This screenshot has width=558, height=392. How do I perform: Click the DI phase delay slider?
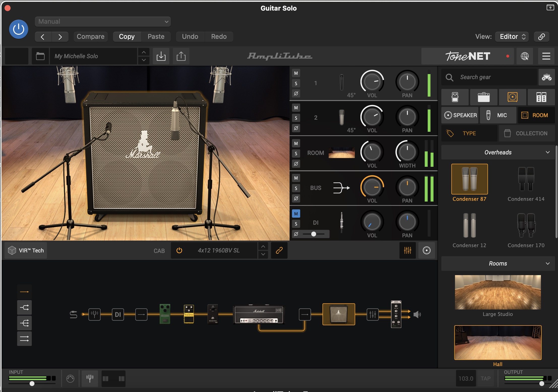coord(314,234)
